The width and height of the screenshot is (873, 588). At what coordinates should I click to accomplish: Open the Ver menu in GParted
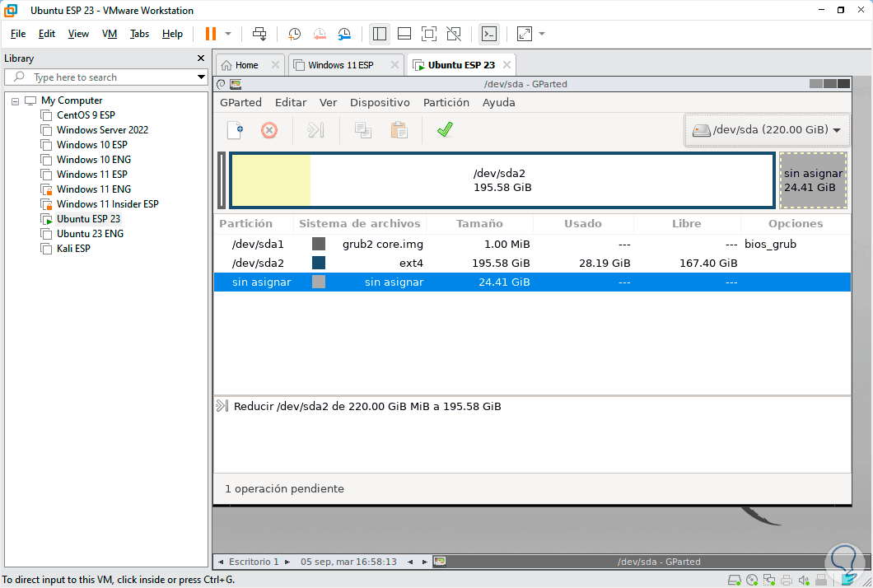pyautogui.click(x=328, y=102)
